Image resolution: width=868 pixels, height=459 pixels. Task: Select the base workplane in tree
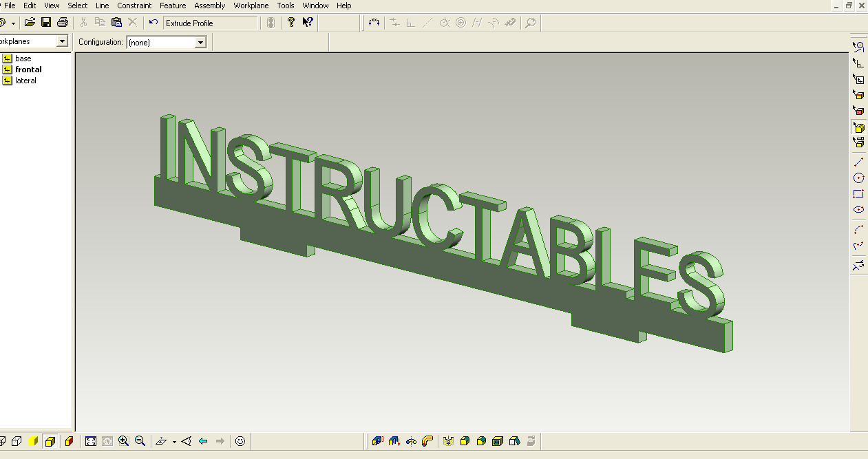tap(23, 58)
